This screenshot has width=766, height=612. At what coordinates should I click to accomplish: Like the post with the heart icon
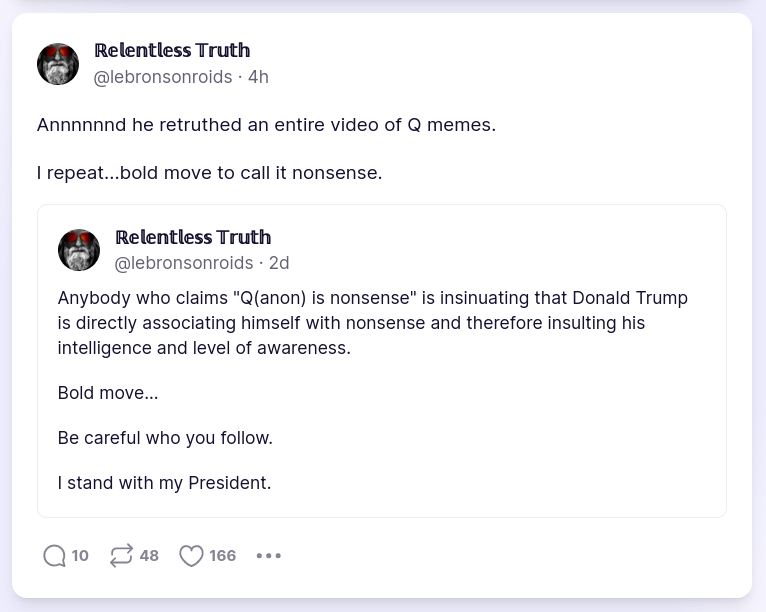click(191, 556)
